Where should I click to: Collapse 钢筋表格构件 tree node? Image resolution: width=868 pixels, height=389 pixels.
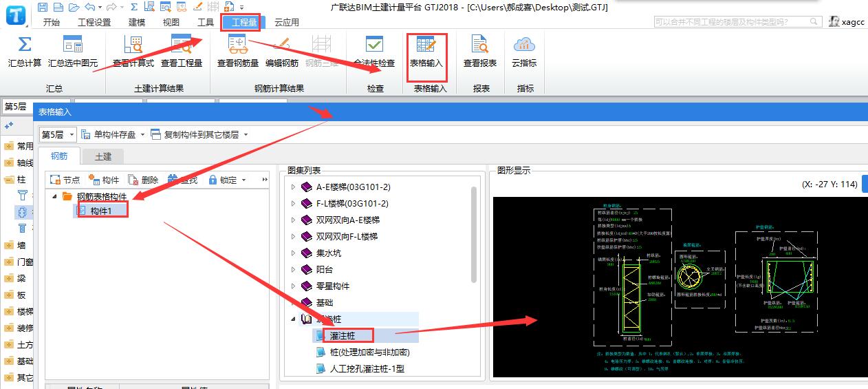[55, 196]
